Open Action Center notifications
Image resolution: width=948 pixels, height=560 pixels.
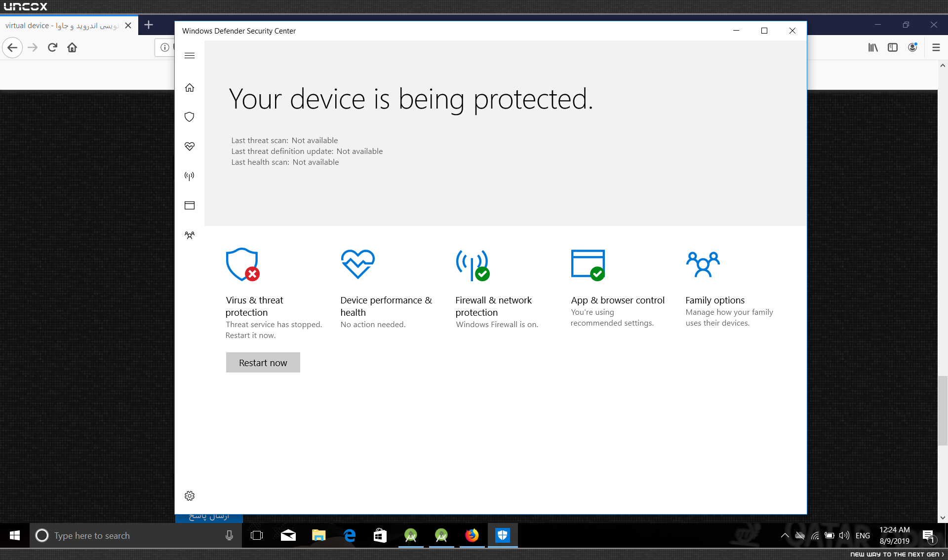928,536
